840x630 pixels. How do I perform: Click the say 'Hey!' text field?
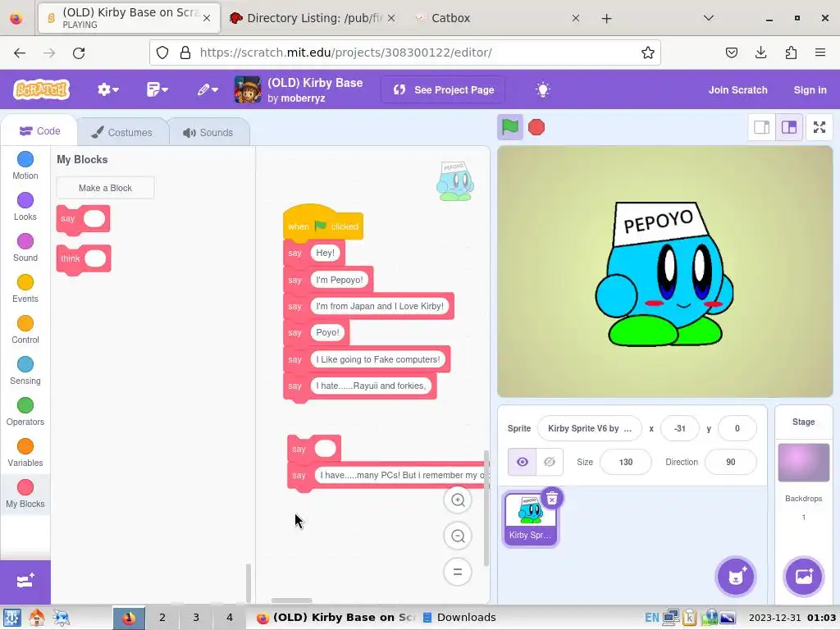325,253
